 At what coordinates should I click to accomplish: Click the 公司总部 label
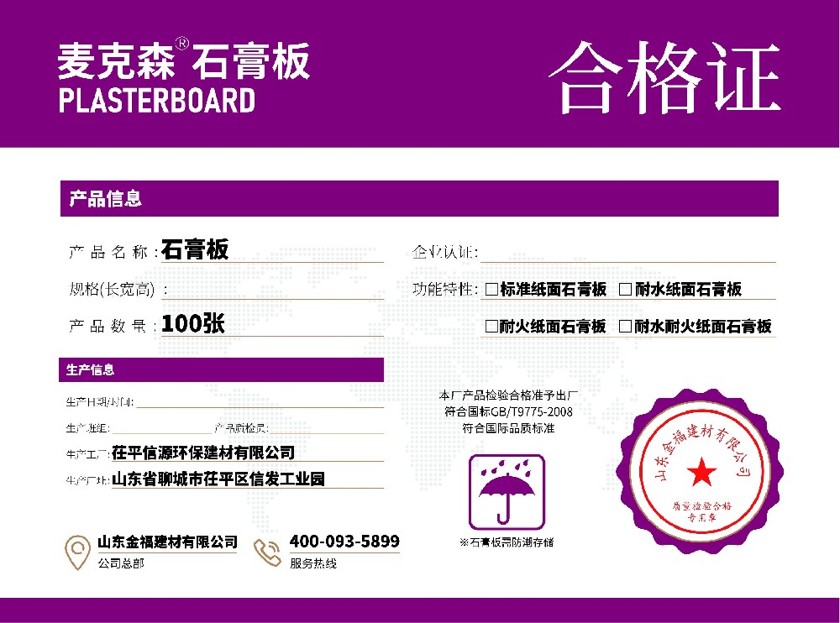click(121, 563)
